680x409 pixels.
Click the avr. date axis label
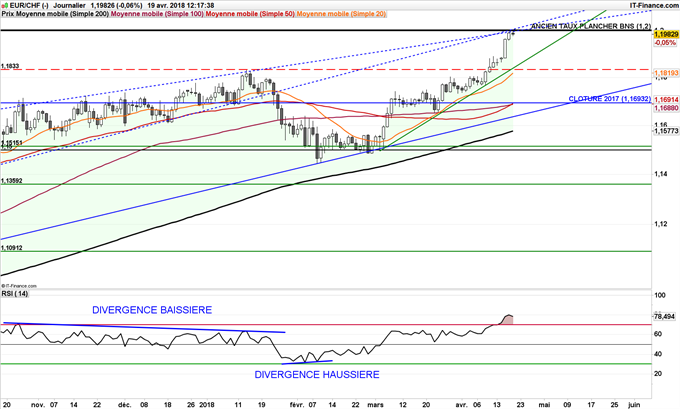(x=461, y=405)
